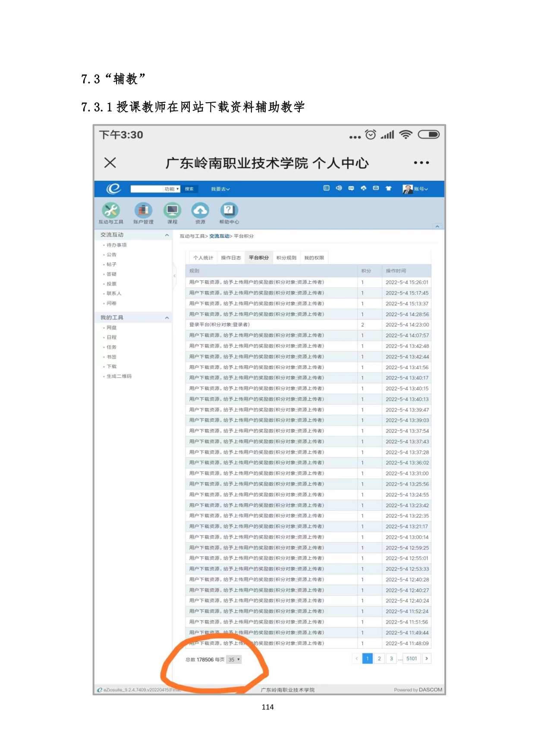Screen dimensions: 535x756
Task: Switch to the 积分规则 tab
Action: [x=286, y=257]
